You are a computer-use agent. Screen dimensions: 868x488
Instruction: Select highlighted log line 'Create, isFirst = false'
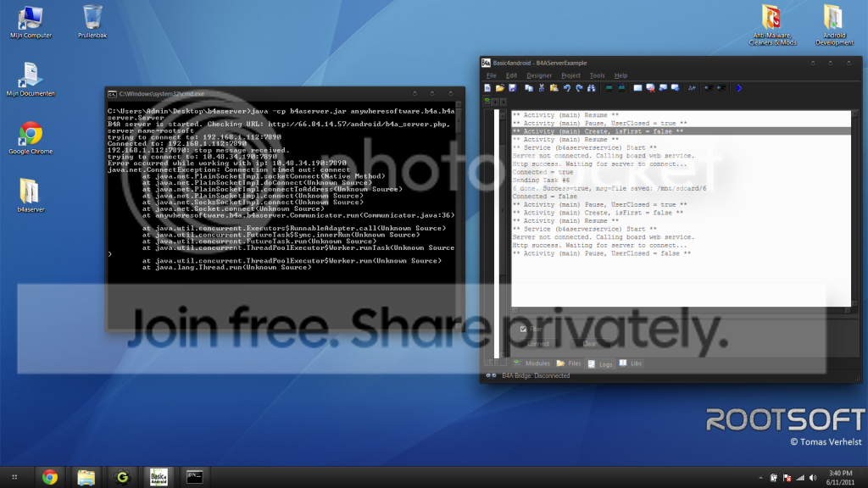click(681, 131)
